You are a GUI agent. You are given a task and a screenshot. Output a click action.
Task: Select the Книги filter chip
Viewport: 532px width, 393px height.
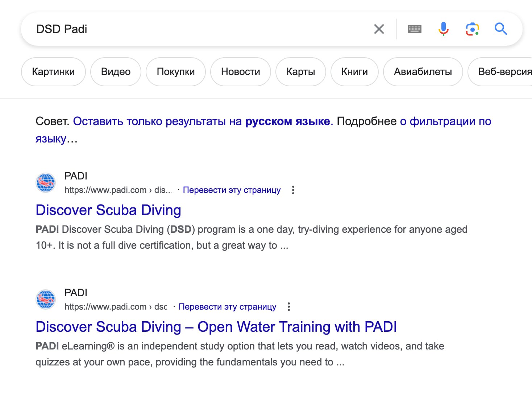[354, 72]
